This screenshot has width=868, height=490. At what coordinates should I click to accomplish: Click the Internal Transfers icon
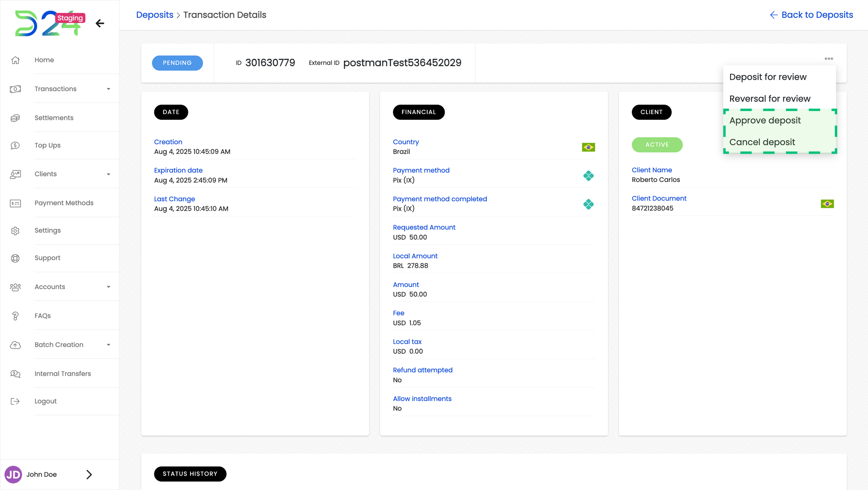tap(15, 374)
